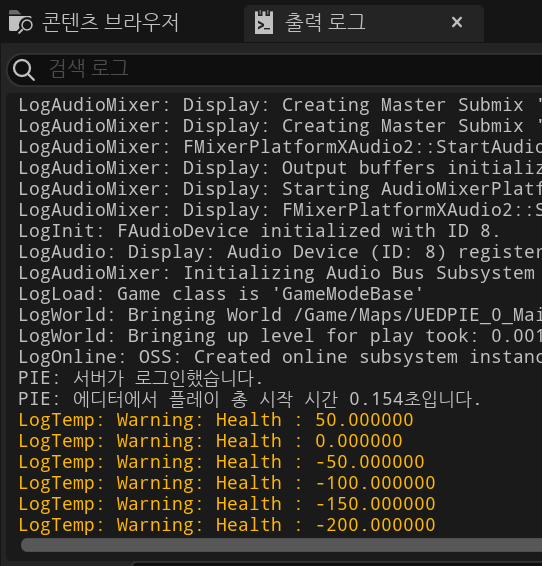Select 'LogLoad: Game class is GameModeBase' line

point(220,294)
